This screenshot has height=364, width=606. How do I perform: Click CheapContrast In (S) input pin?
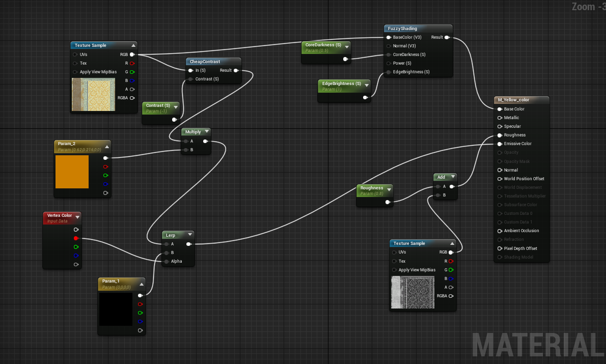190,70
